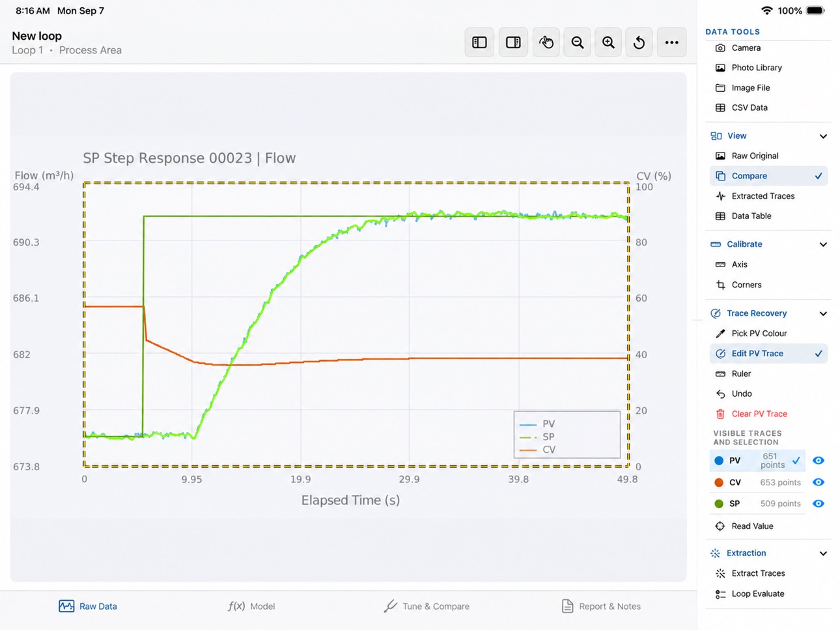
Task: Switch to the Tune & Compare tab
Action: click(427, 606)
